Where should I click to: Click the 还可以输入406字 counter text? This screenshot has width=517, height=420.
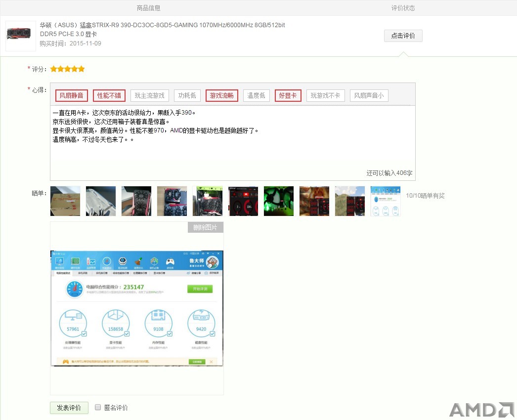pos(389,173)
